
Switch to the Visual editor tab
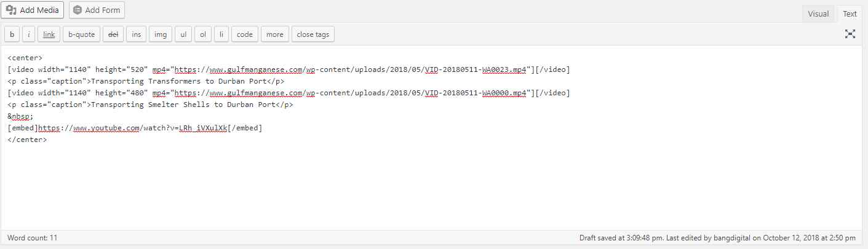click(818, 14)
